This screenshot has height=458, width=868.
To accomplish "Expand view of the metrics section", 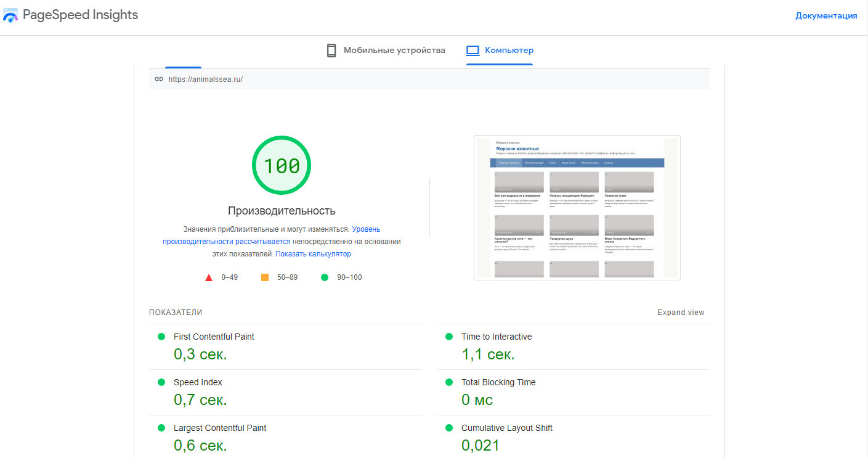I will 680,313.
